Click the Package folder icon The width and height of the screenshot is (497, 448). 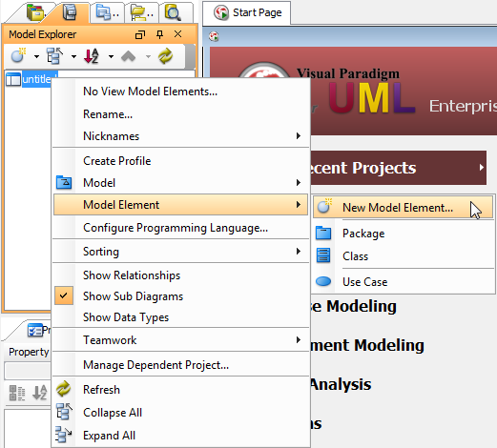pyautogui.click(x=323, y=233)
